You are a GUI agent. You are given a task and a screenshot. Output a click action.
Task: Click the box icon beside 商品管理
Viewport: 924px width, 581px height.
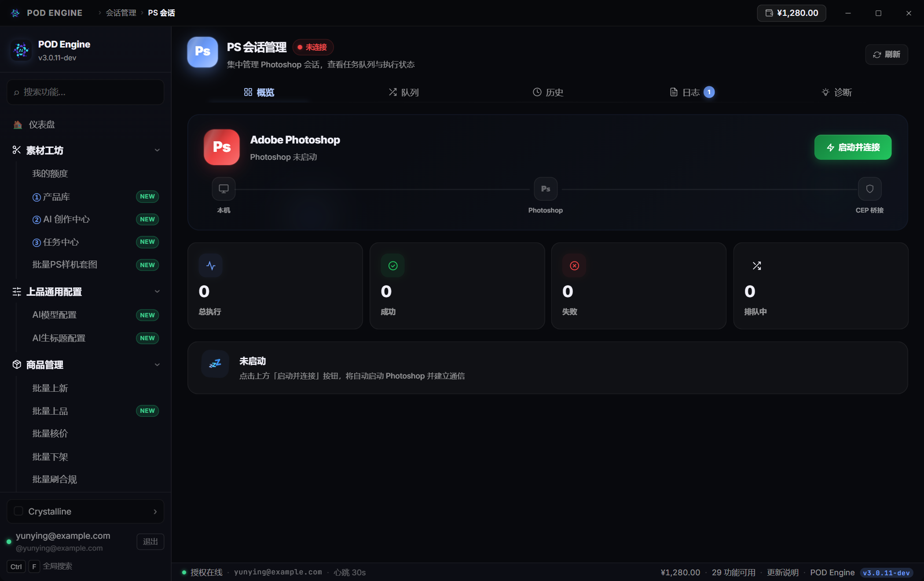point(17,364)
